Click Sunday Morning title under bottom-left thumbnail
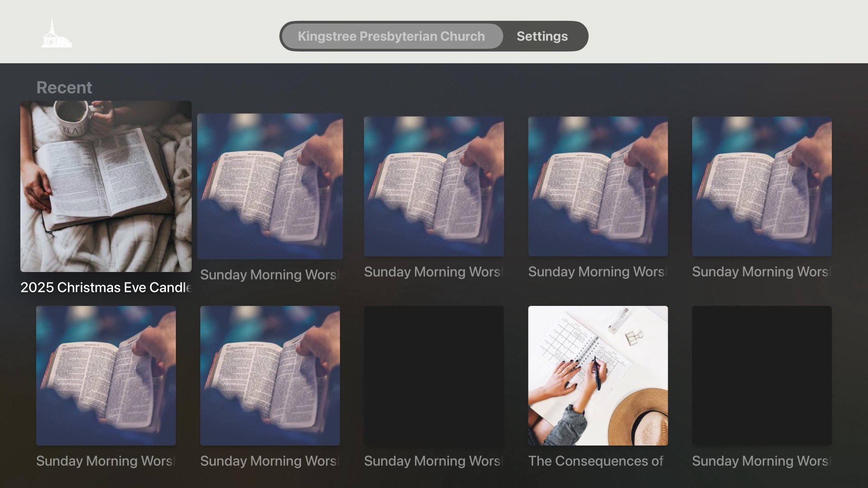Screen dimensions: 868x488 click(105, 461)
